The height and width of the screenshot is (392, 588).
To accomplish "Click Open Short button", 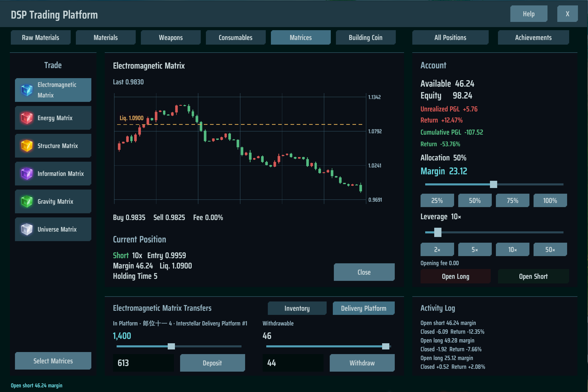I will coord(533,276).
